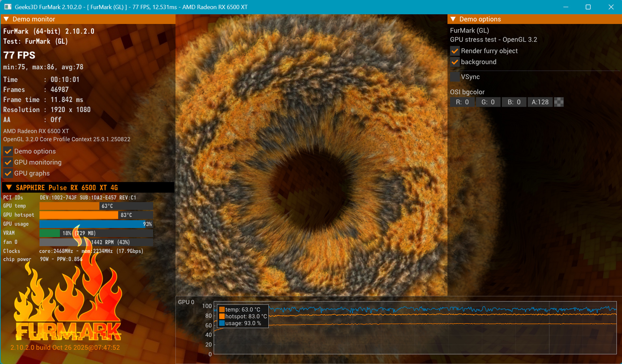The width and height of the screenshot is (622, 364).
Task: Click the R: 0 color field
Action: pyautogui.click(x=462, y=102)
